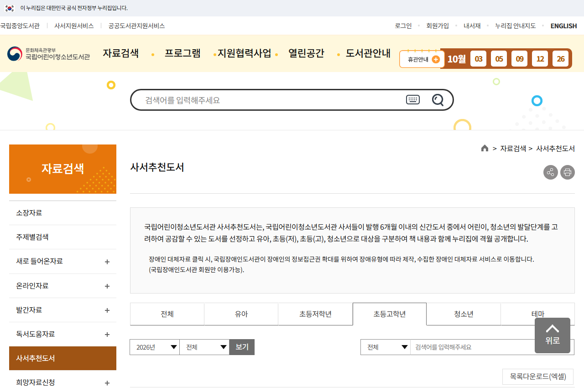
Task: Expand 온라인자료 submenu
Action: [x=107, y=286]
